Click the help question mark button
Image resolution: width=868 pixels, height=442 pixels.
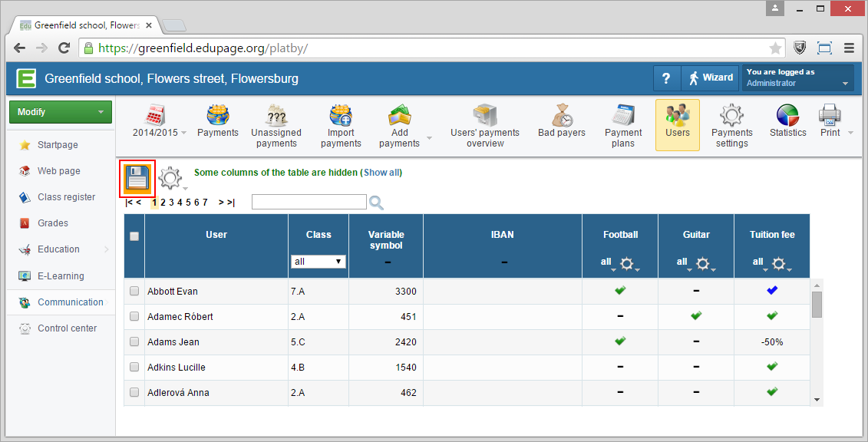666,78
